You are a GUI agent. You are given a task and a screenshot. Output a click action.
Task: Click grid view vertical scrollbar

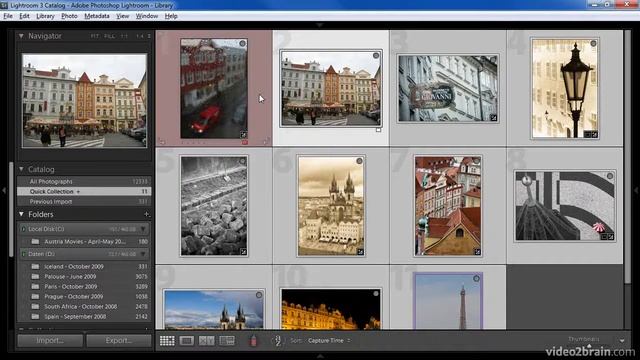[627, 157]
